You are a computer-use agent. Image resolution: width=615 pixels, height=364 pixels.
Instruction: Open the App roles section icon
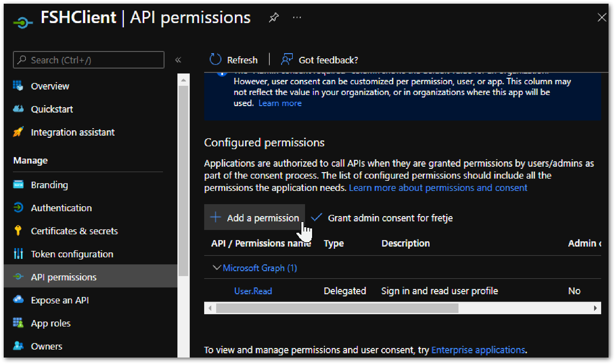[18, 323]
